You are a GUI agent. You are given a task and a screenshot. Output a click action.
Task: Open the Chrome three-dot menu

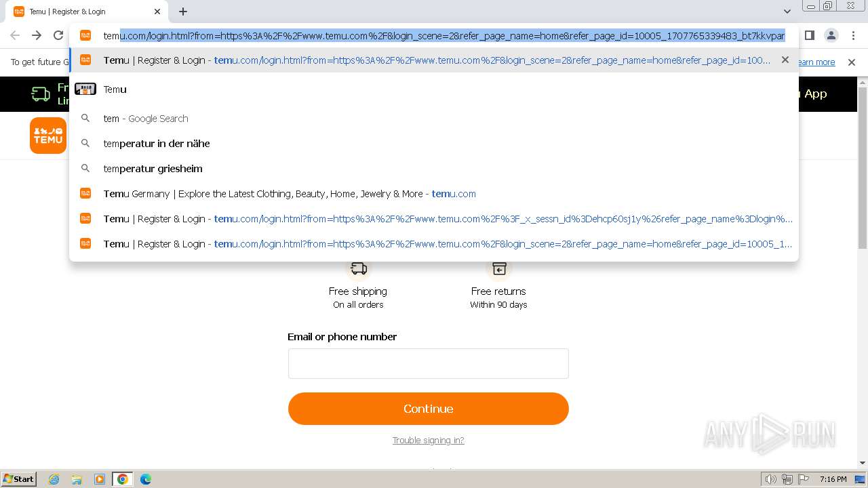pyautogui.click(x=852, y=35)
